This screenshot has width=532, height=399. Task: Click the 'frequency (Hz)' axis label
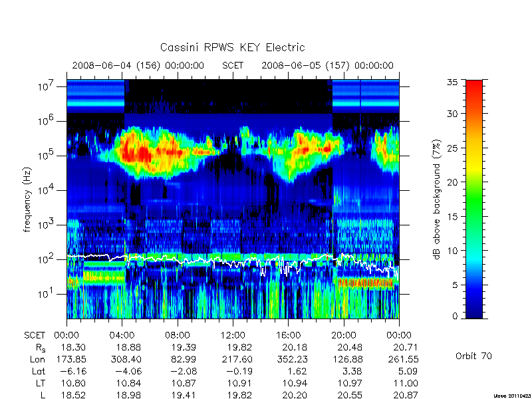(x=27, y=199)
